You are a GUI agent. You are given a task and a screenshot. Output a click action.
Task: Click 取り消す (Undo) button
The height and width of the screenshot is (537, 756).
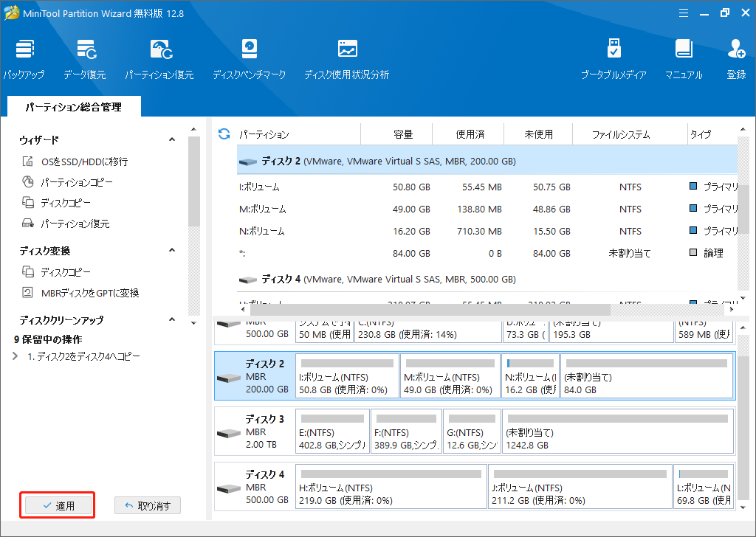pos(148,505)
